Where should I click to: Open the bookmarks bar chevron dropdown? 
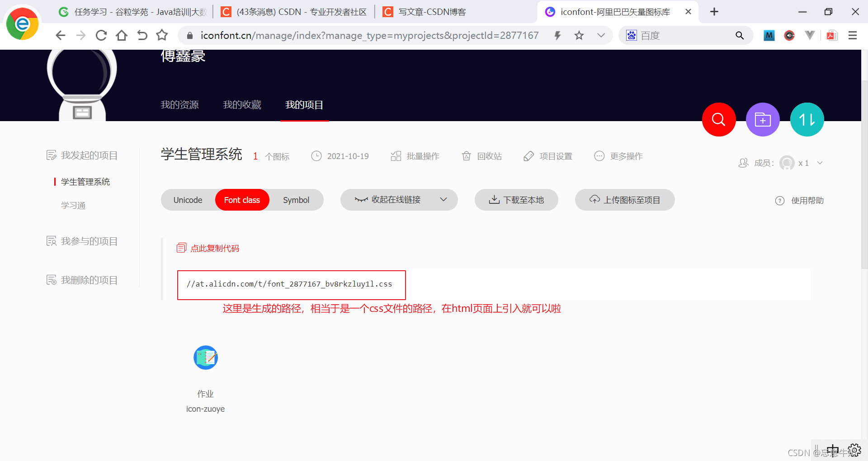tap(601, 35)
